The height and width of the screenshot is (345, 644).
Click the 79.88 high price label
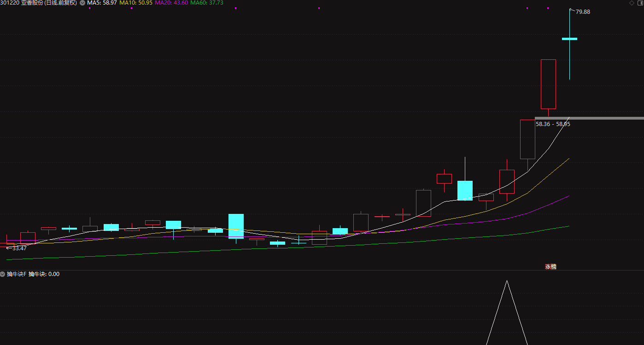pyautogui.click(x=583, y=12)
